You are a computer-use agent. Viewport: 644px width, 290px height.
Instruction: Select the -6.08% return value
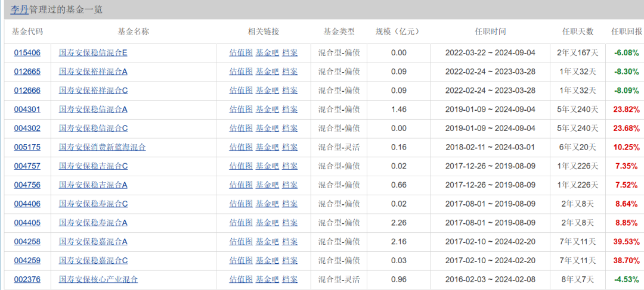pyautogui.click(x=627, y=52)
